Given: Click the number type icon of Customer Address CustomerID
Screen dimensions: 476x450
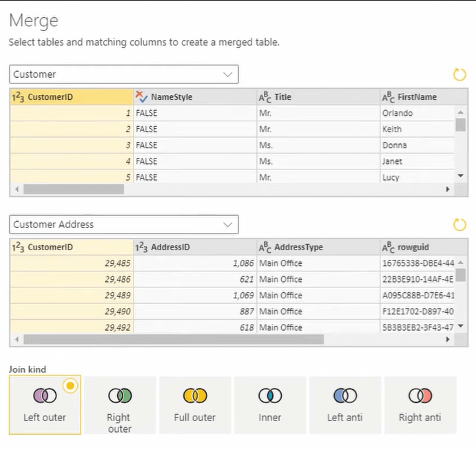Looking at the screenshot, I should click(x=18, y=247).
